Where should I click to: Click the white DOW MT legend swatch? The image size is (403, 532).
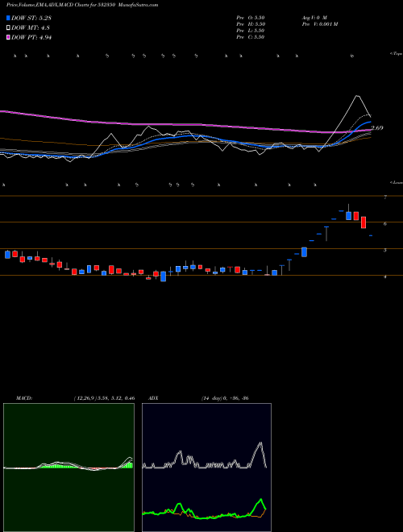coord(8,27)
